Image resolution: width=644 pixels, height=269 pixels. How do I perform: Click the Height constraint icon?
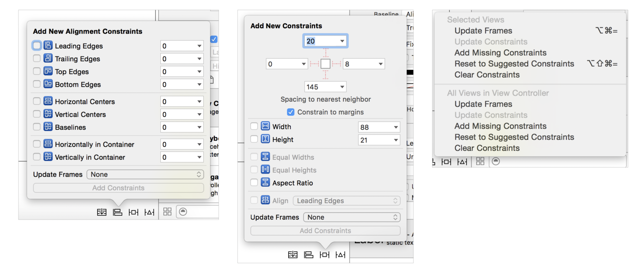265,139
